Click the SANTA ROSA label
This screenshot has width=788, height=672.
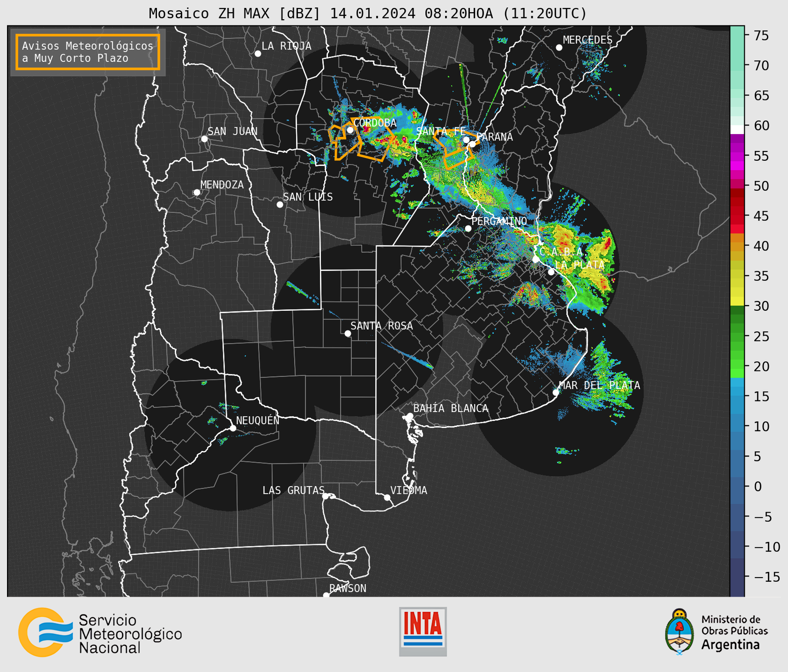pyautogui.click(x=382, y=326)
